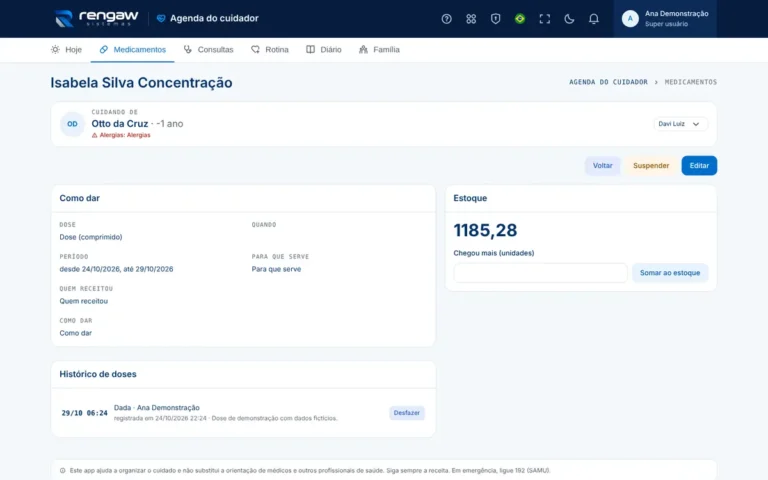Open notifications bell icon
The image size is (768, 480).
(593, 19)
